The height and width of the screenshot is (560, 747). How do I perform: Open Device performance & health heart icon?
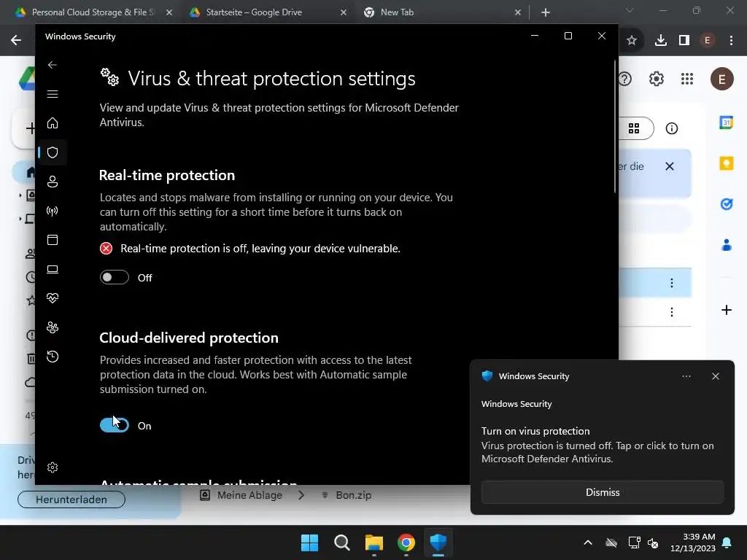(53, 298)
